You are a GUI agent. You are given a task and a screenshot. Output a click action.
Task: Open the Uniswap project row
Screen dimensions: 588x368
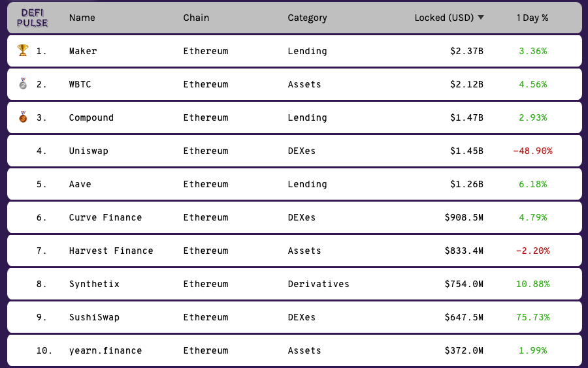(x=295, y=151)
